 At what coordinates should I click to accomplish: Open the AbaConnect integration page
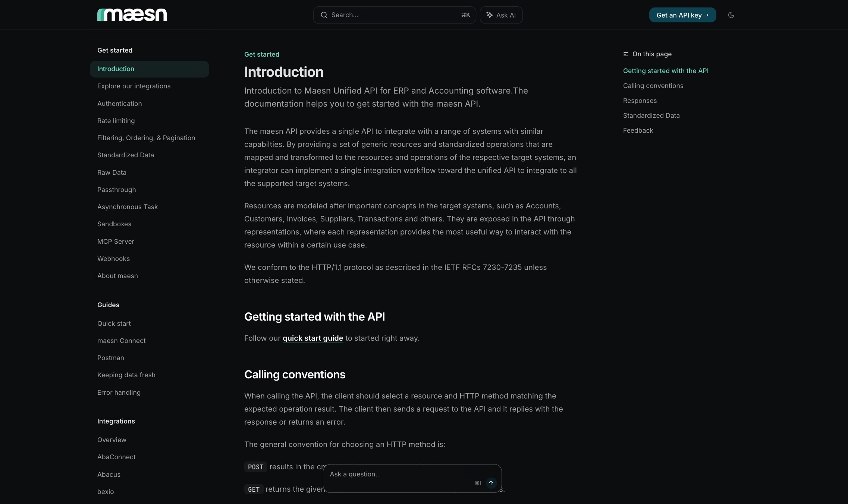[x=116, y=457]
